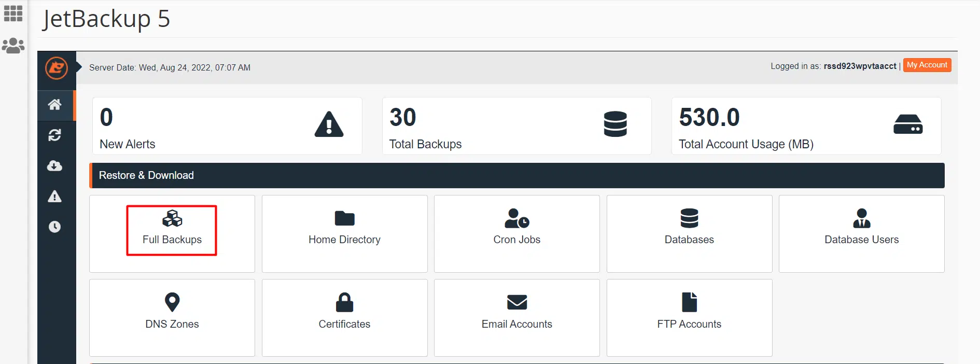The width and height of the screenshot is (980, 364).
Task: Click the clock queue icon in sidebar
Action: [55, 227]
